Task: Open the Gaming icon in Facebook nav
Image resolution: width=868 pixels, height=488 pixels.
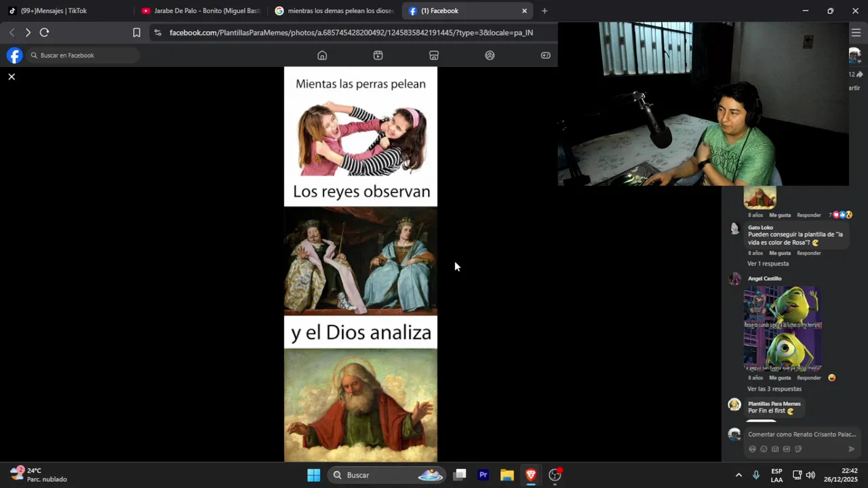Action: [x=545, y=56]
